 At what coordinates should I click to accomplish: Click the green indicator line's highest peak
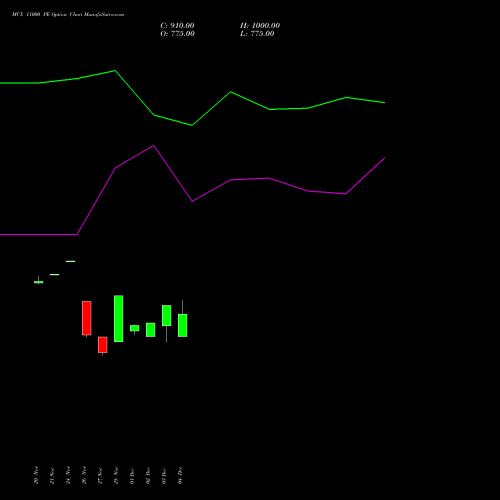[115, 71]
